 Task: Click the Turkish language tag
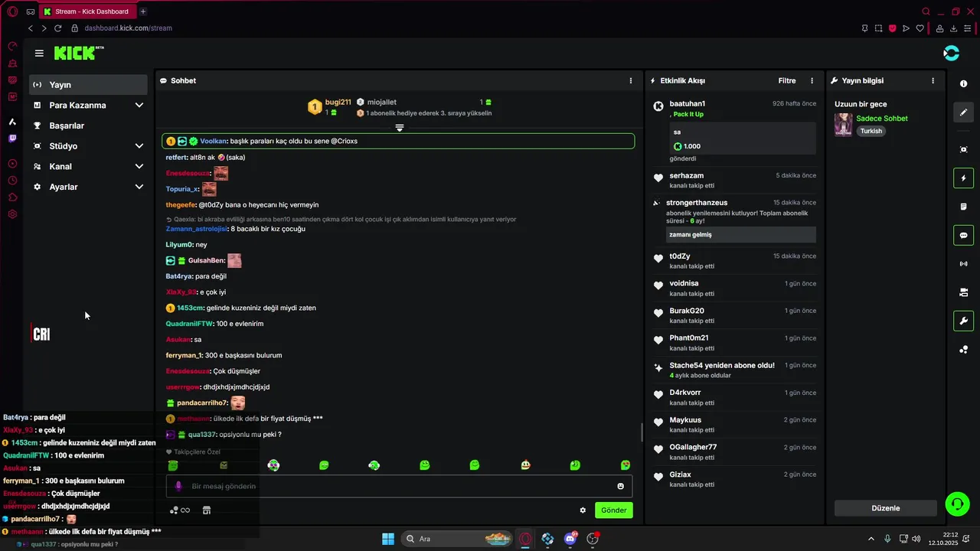tap(871, 131)
